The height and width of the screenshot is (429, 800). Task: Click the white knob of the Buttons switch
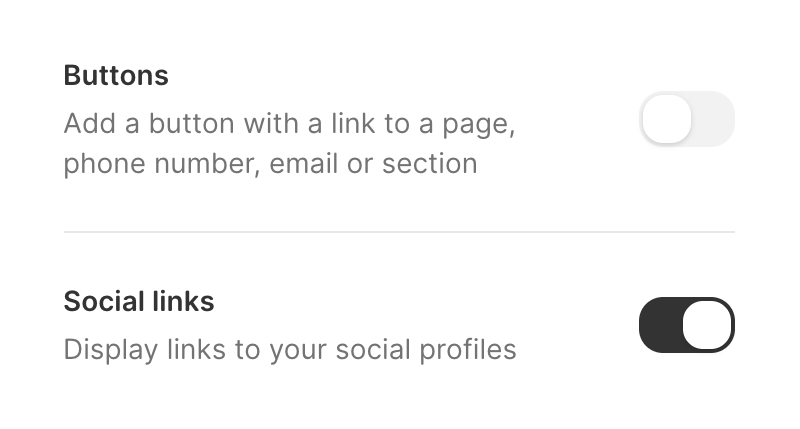click(x=666, y=120)
